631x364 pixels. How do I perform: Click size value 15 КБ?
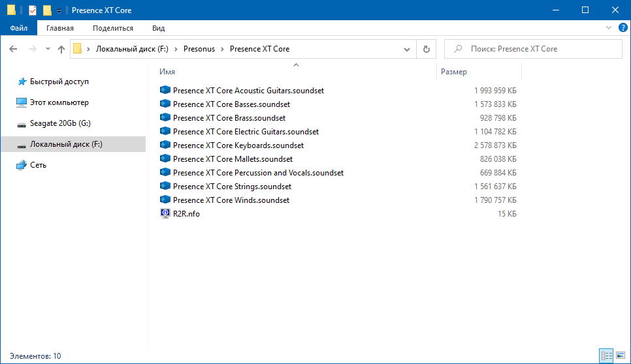507,214
